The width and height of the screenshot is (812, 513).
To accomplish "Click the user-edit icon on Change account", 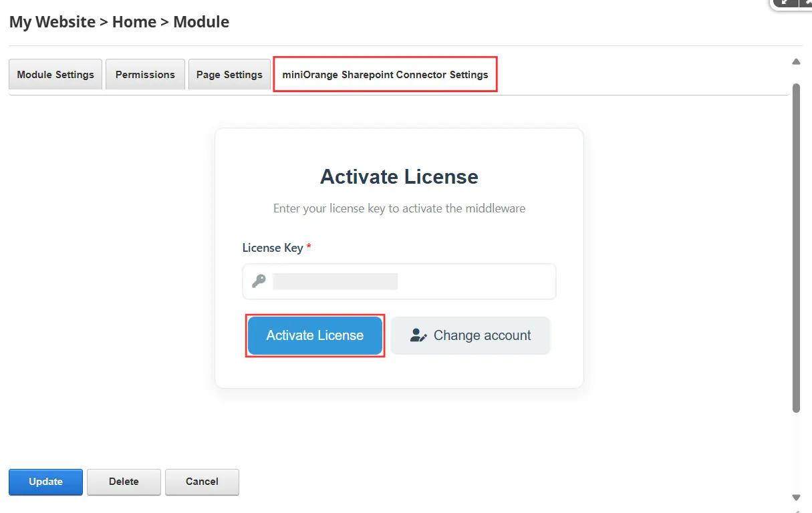I will 418,335.
